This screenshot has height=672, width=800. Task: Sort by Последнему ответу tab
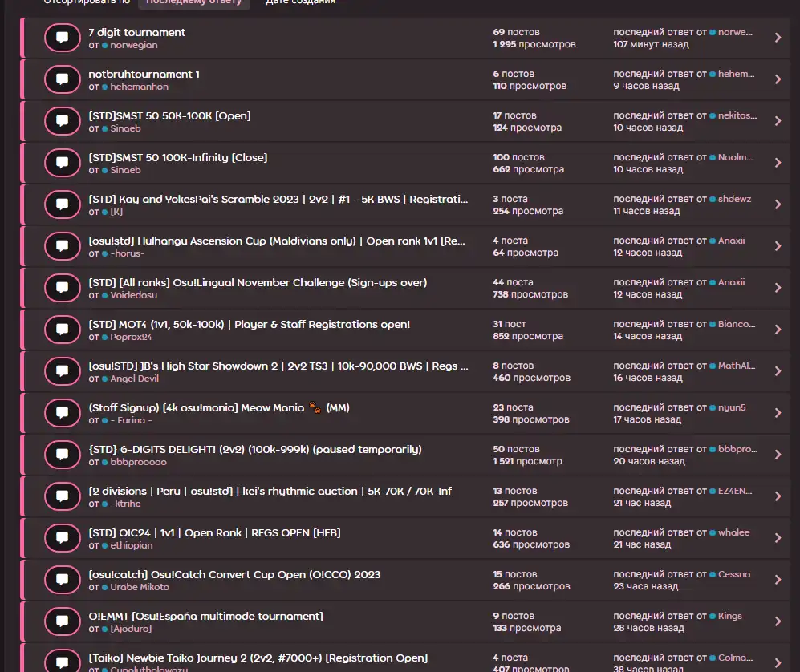coord(194,2)
